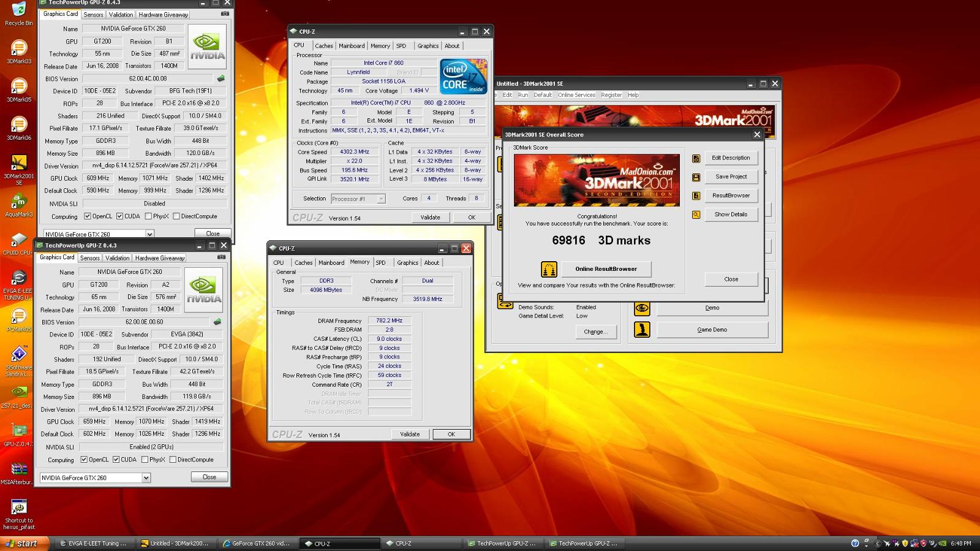980x551 pixels.
Task: Click Core Speed value 4302.3 MHz
Action: tap(355, 152)
